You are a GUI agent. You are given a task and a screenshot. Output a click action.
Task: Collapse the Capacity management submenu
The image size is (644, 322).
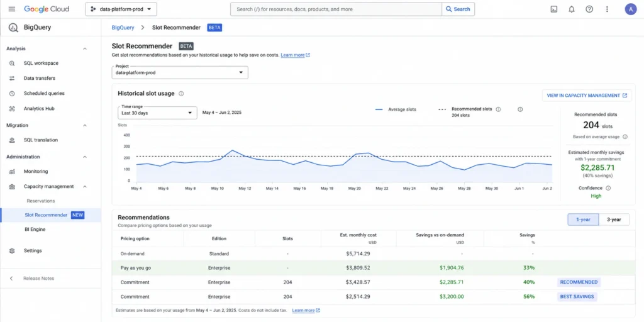85,186
